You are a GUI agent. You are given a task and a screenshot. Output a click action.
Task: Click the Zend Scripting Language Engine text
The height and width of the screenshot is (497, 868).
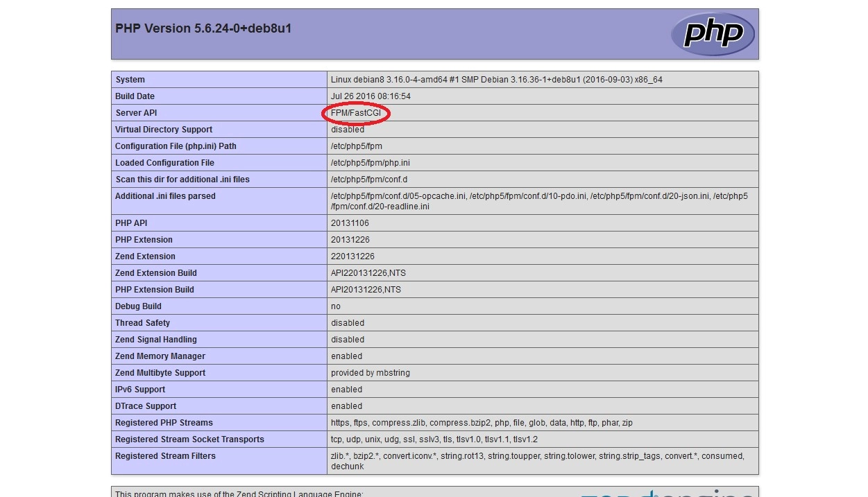(239, 494)
